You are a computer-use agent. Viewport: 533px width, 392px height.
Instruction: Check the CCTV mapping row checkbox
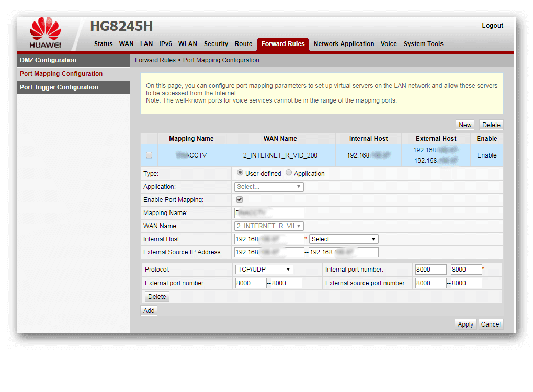pyautogui.click(x=149, y=155)
